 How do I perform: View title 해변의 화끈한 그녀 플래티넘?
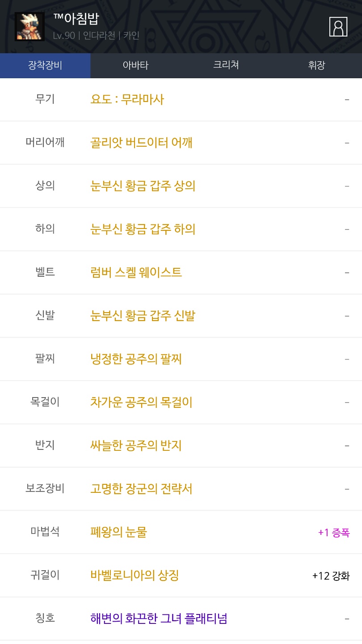(159, 619)
